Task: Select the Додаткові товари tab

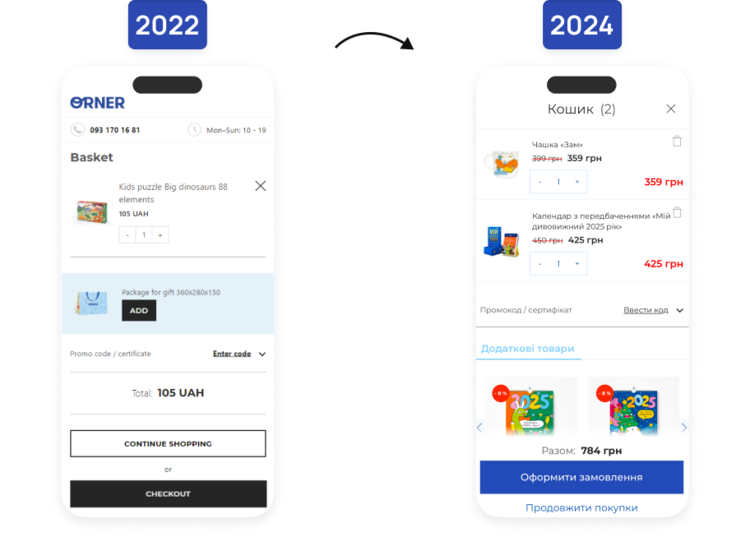Action: (528, 349)
